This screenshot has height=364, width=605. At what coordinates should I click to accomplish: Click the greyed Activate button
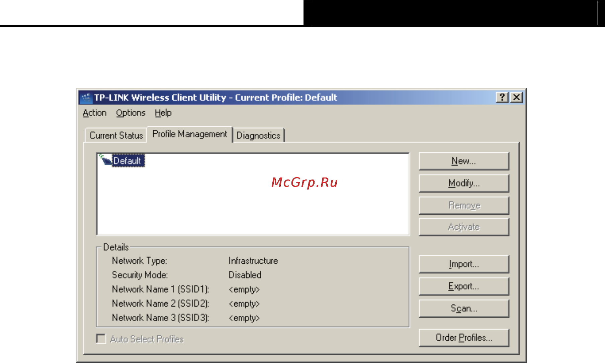pos(464,227)
